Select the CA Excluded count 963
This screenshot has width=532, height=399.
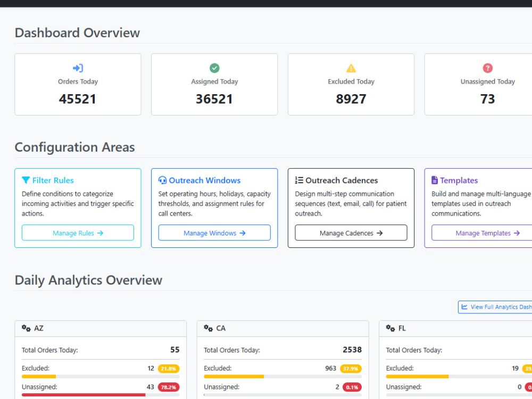tap(330, 369)
